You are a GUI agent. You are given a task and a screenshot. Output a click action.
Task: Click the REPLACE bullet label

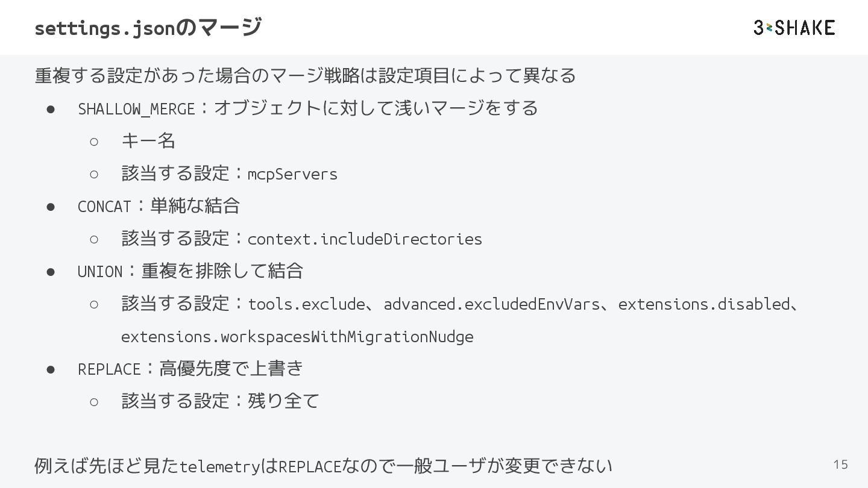pyautogui.click(x=108, y=369)
